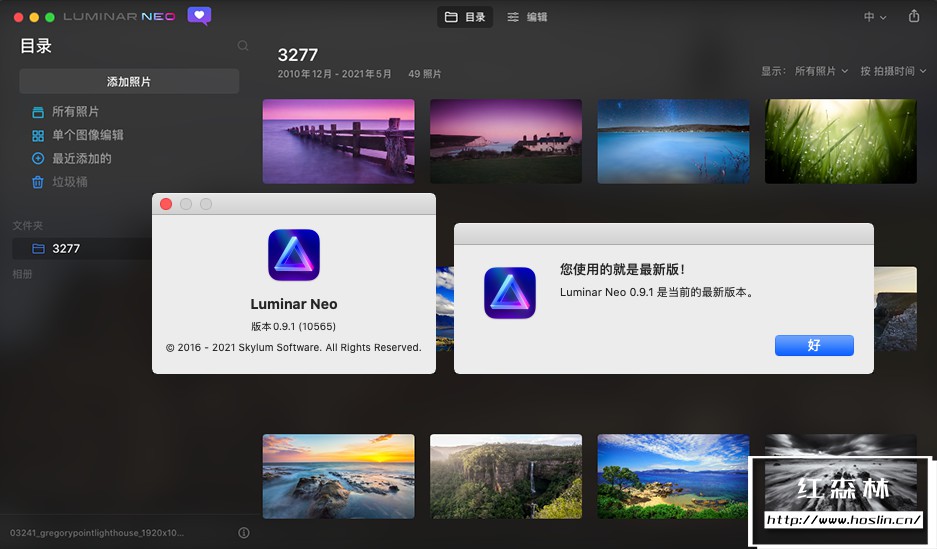The image size is (937, 549).
Task: Click the 单个图像编辑 grid icon
Action: coord(38,136)
